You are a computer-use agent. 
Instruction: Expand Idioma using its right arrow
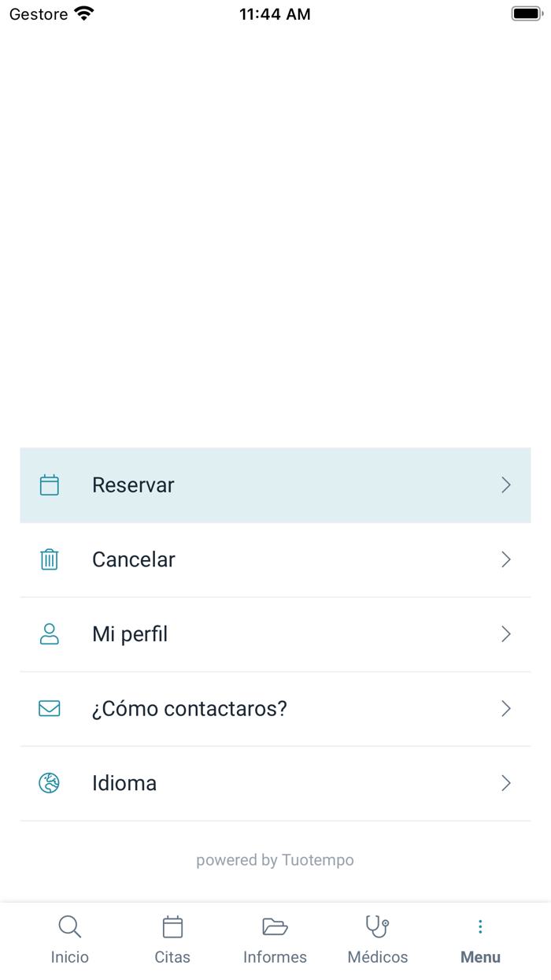(506, 783)
